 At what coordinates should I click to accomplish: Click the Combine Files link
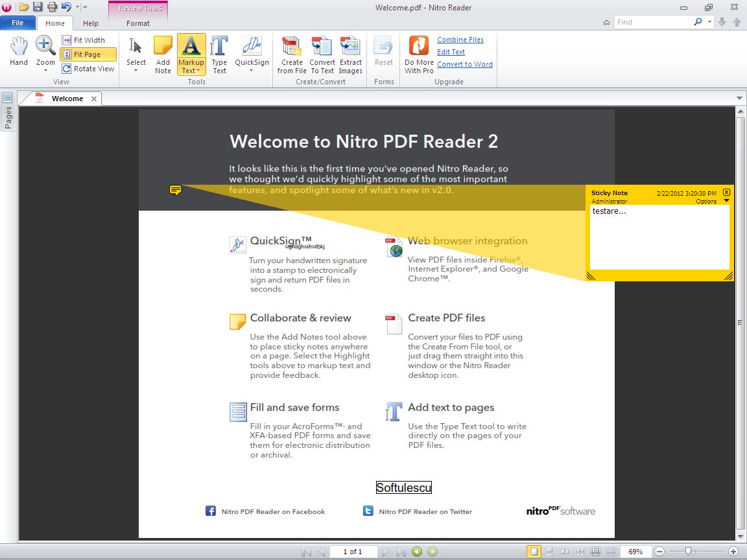(460, 40)
